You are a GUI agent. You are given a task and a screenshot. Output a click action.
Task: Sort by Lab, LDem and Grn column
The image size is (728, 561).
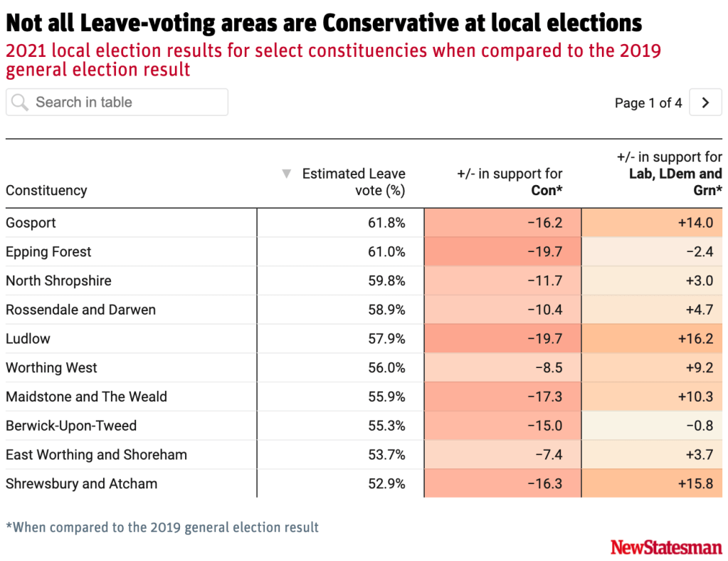coord(668,174)
